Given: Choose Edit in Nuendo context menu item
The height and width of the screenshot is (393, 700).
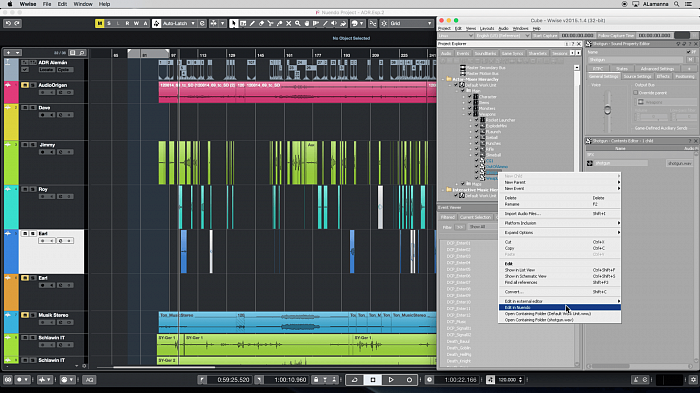Looking at the screenshot, I should 559,307.
